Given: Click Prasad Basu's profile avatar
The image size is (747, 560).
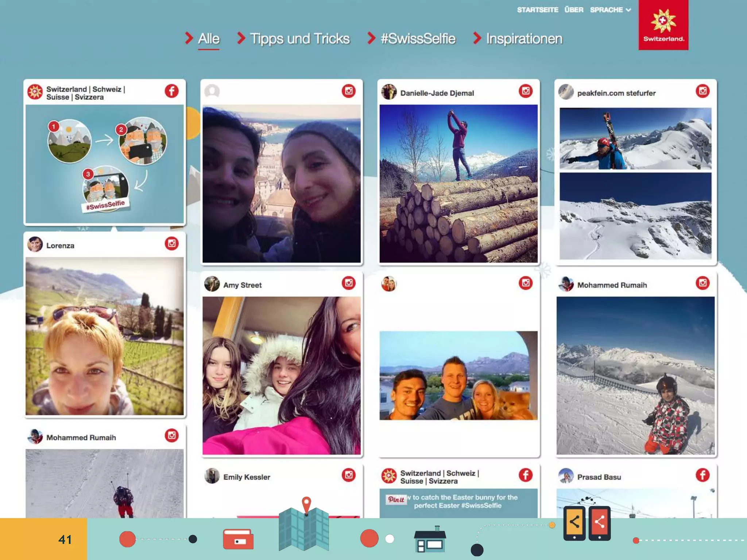Looking at the screenshot, I should [x=566, y=476].
